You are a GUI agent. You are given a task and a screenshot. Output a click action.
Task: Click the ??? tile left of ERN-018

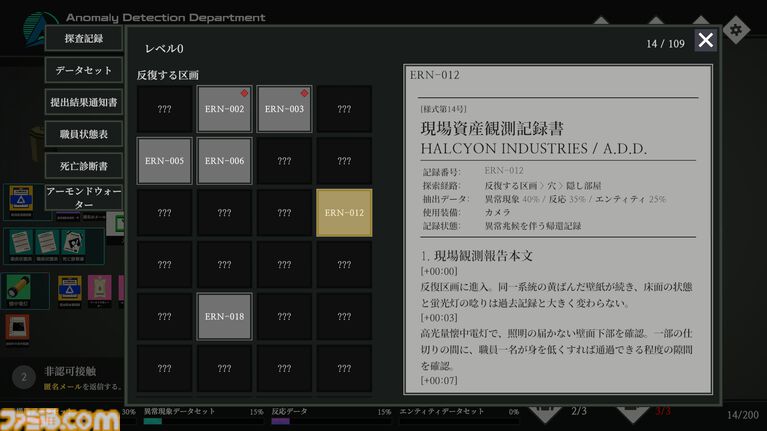click(x=164, y=317)
